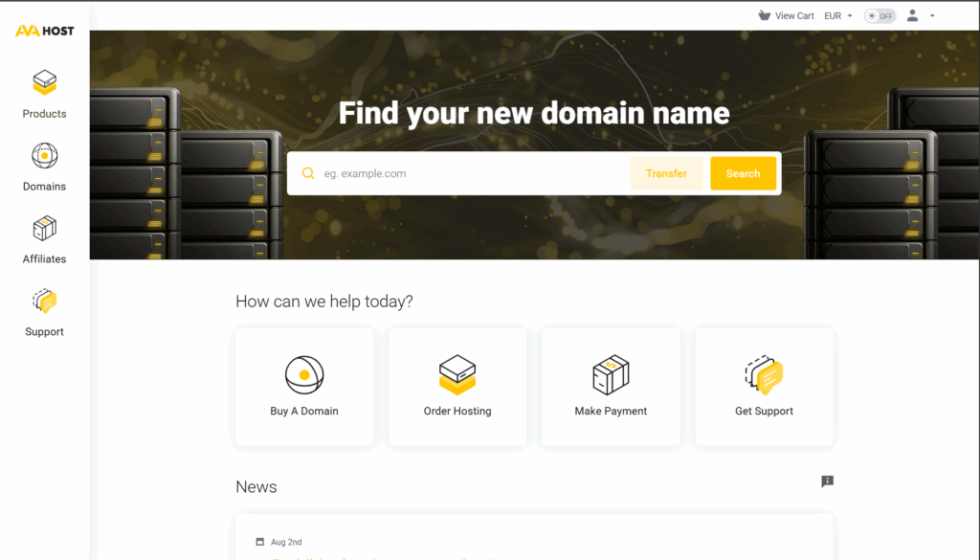The width and height of the screenshot is (980, 560).
Task: Click the Search domain button
Action: (x=743, y=173)
